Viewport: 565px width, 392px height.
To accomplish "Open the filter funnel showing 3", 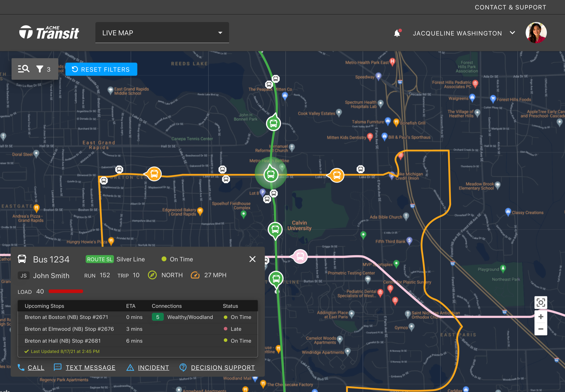I will click(x=43, y=69).
